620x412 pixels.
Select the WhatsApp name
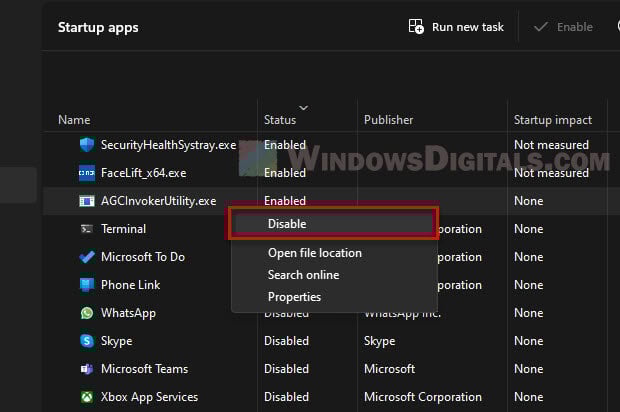point(128,313)
